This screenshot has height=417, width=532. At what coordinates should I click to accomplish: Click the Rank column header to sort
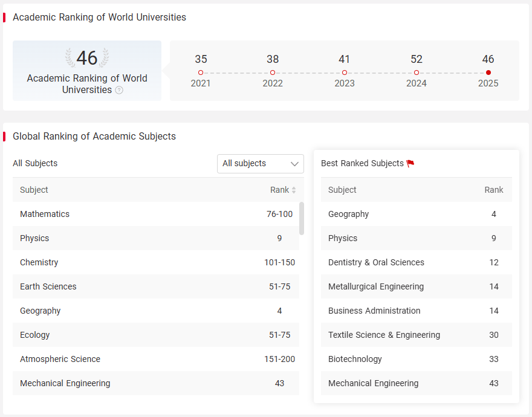pos(279,190)
